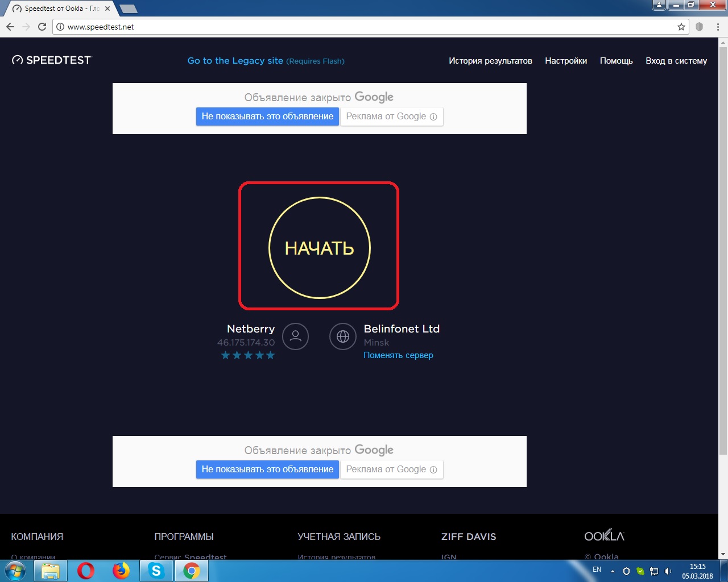Click the НАЧАТЬ start test button

(x=319, y=248)
